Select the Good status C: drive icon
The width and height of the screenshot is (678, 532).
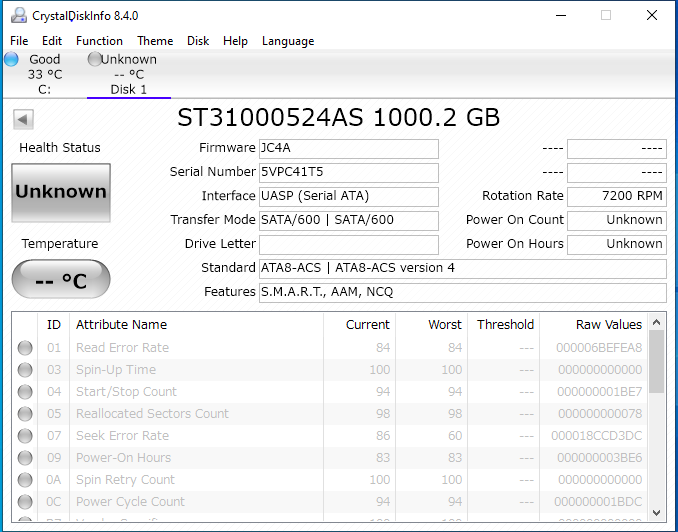point(12,59)
